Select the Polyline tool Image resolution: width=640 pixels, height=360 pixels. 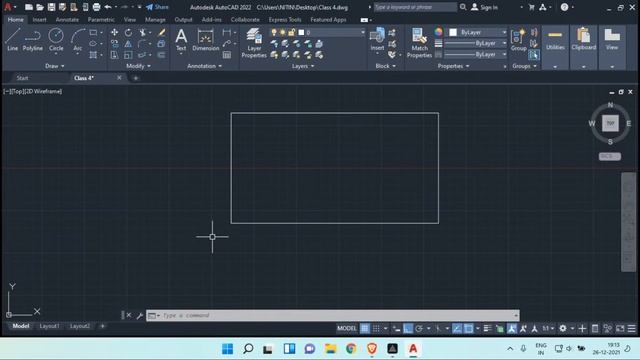pos(32,40)
